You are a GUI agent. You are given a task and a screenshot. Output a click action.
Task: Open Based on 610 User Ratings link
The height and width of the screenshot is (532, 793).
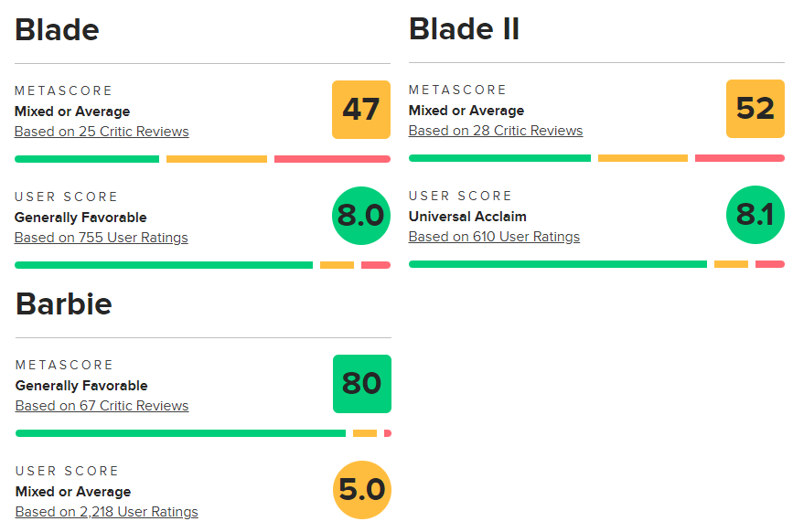(x=494, y=237)
